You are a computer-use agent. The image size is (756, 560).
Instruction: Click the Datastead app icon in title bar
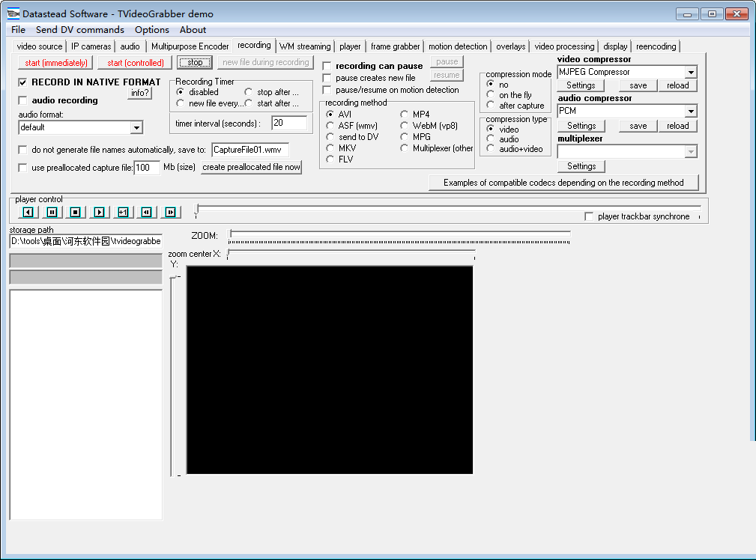click(13, 13)
